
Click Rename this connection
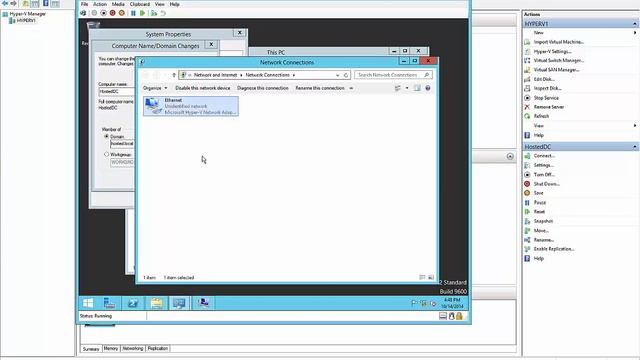click(x=320, y=88)
